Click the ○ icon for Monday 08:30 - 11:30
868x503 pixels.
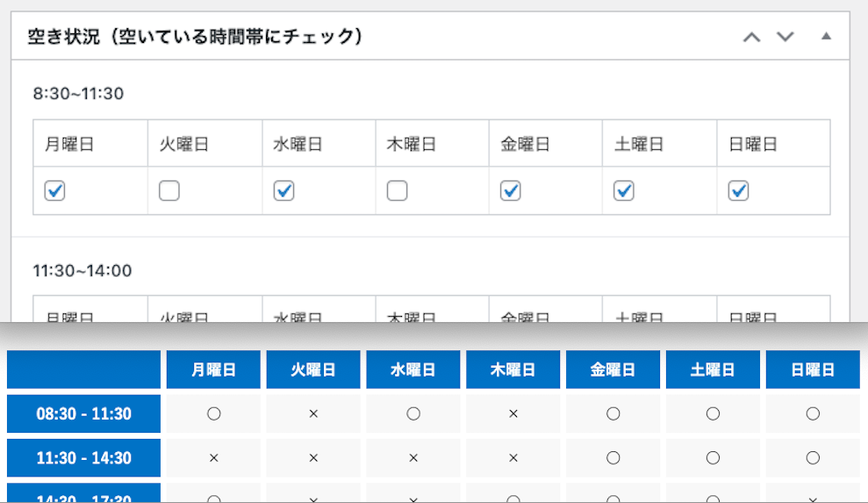point(213,413)
